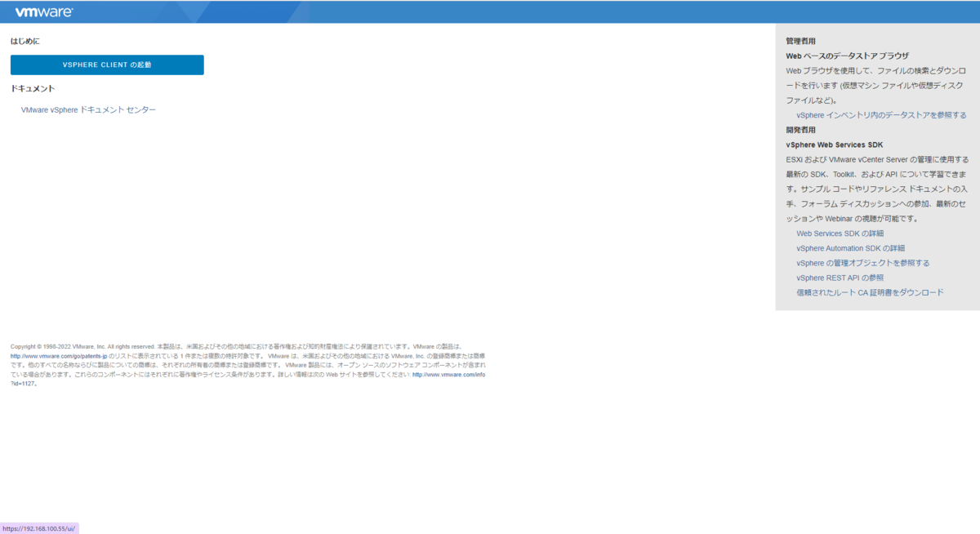This screenshot has width=980, height=534.
Task: Select the ドキュメント heading text
Action: tap(33, 88)
